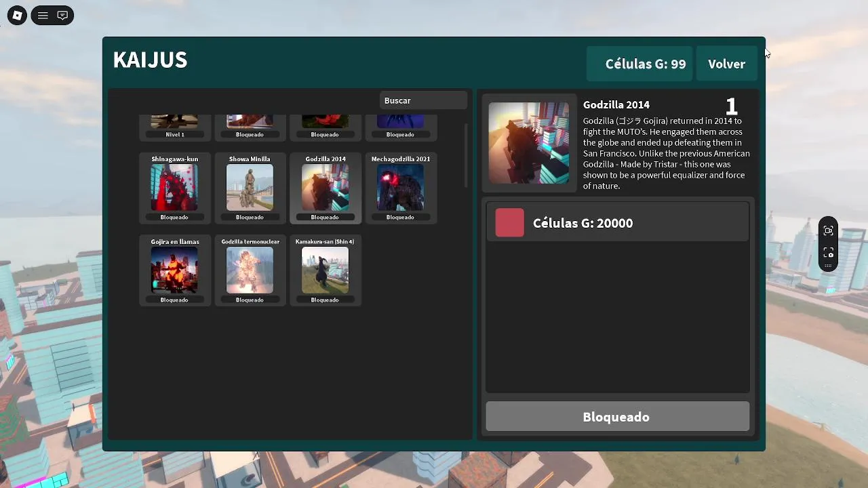Open the Roblox logo menu
The image size is (868, 488).
[17, 16]
